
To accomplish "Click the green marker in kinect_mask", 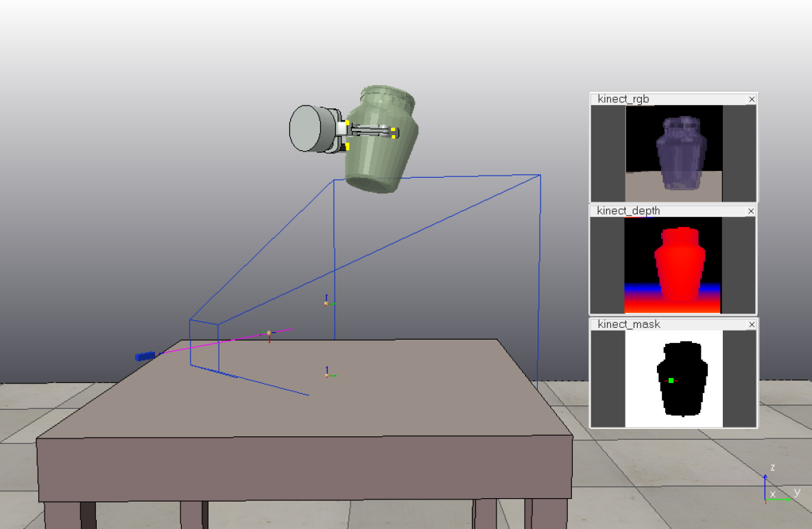I will click(671, 380).
